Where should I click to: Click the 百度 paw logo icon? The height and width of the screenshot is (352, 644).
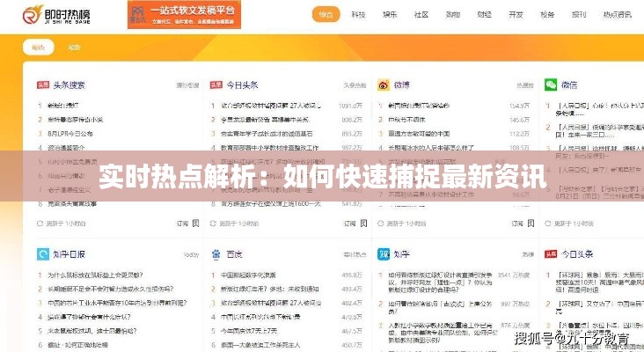(216, 254)
